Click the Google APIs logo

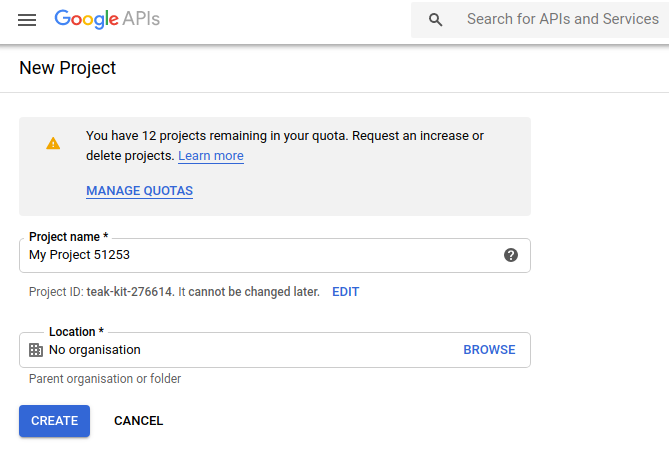coord(107,19)
